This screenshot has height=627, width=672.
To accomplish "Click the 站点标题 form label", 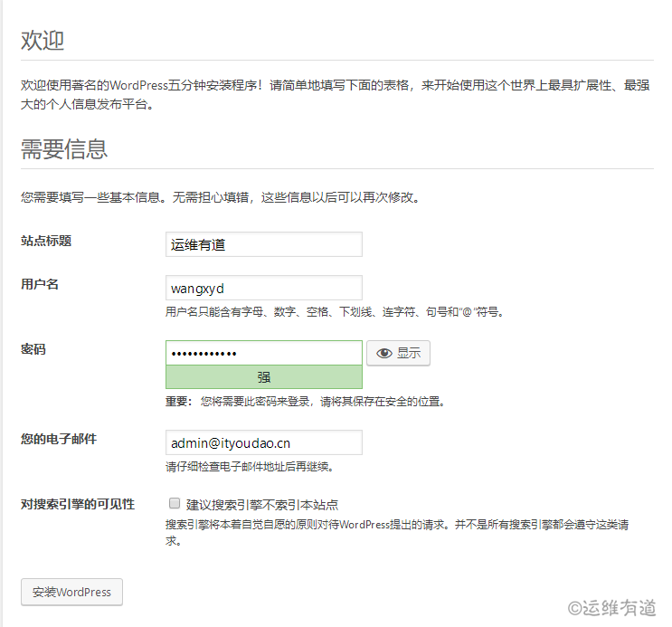I will [x=46, y=241].
